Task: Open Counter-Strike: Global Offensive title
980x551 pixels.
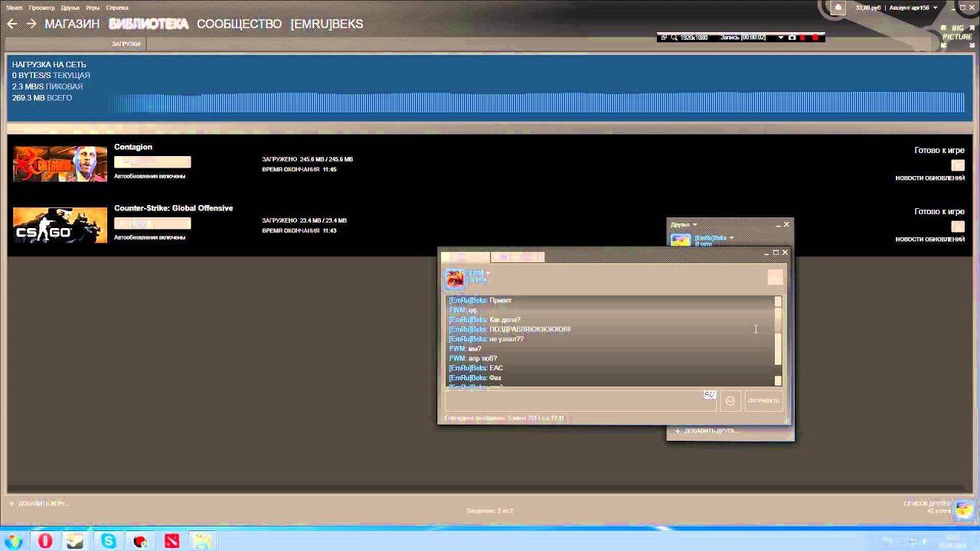Action: pyautogui.click(x=173, y=208)
